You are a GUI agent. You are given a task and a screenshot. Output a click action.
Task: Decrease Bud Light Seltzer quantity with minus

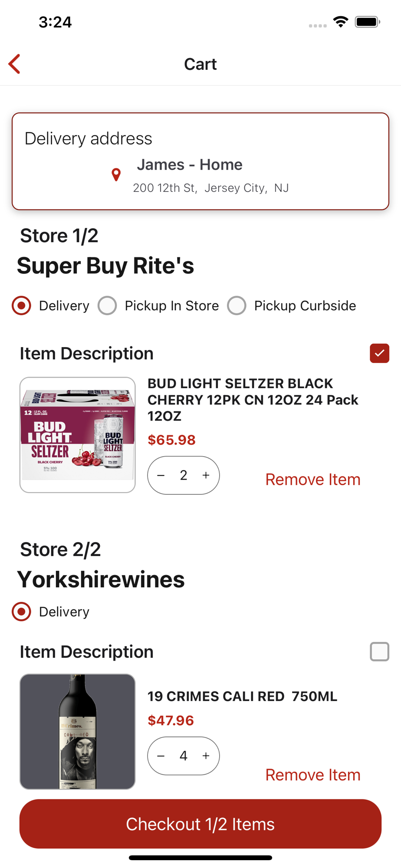click(x=161, y=475)
